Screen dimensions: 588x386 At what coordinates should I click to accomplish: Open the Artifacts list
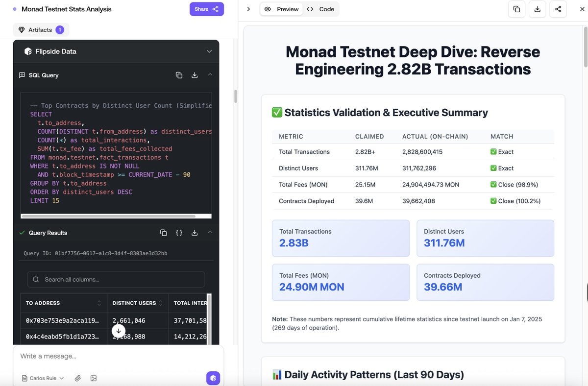click(x=41, y=30)
